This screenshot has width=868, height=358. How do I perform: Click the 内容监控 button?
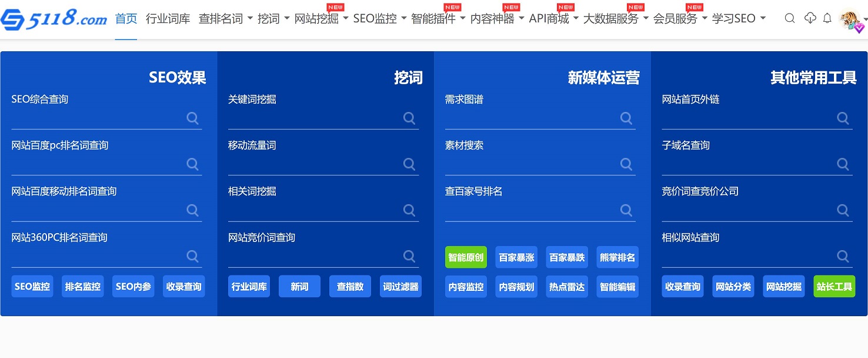466,287
